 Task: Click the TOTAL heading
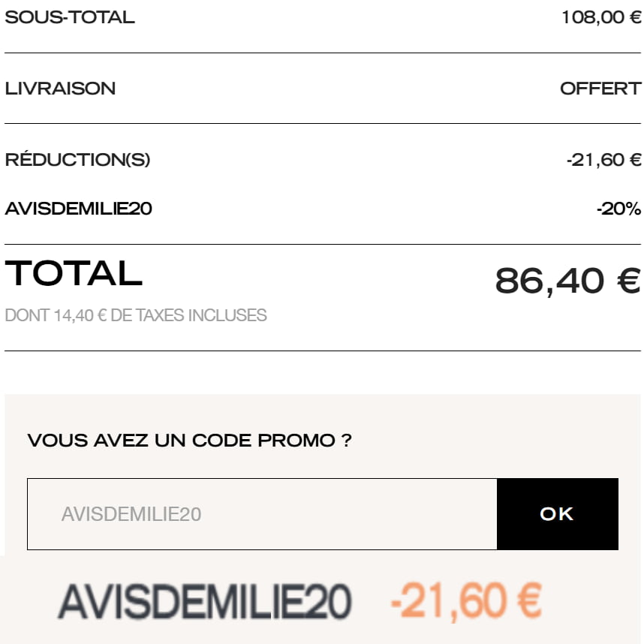click(73, 275)
